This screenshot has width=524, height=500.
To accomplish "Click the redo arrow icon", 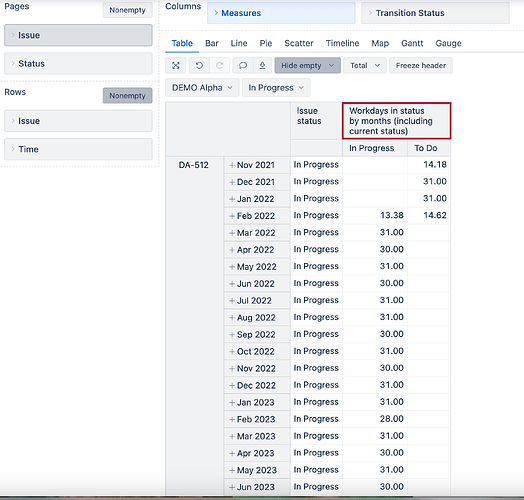I will [220, 66].
